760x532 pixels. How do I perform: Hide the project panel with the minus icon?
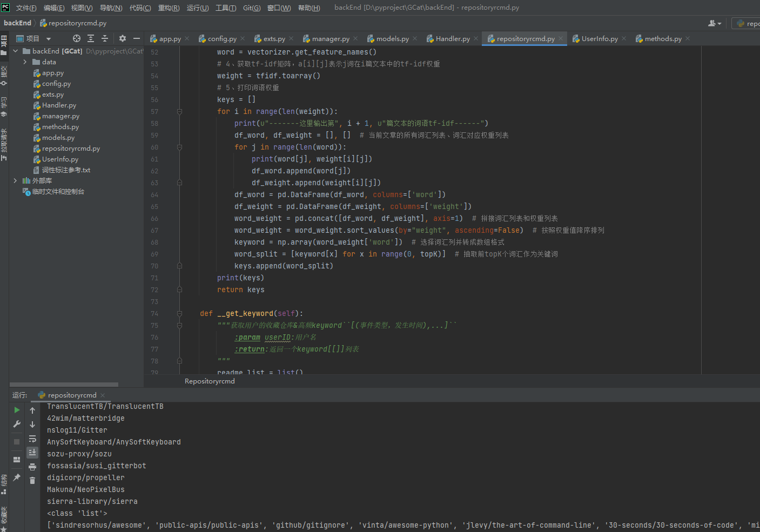click(x=137, y=38)
